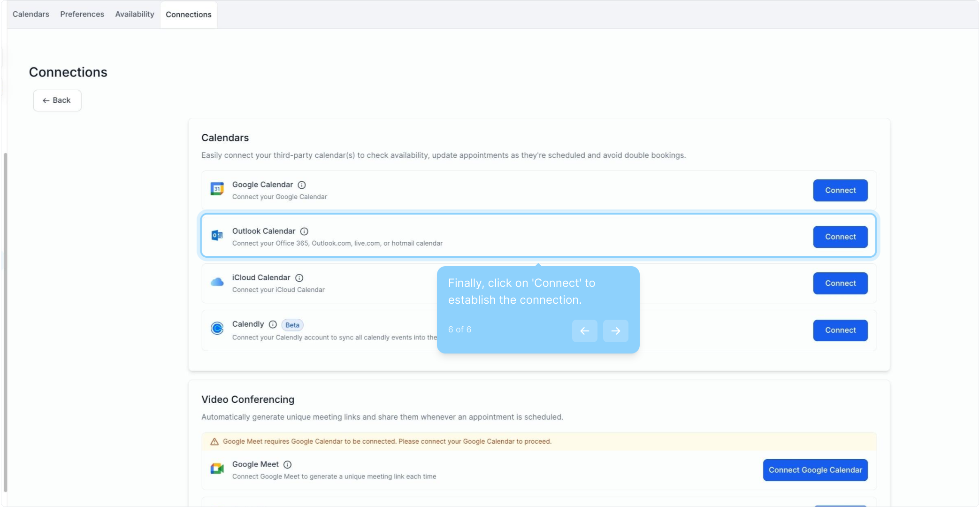Connect the Outlook Calendar
The width and height of the screenshot is (980, 507).
point(840,237)
